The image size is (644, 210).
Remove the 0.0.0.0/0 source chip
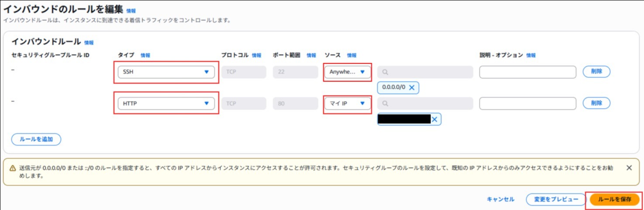[x=412, y=88]
